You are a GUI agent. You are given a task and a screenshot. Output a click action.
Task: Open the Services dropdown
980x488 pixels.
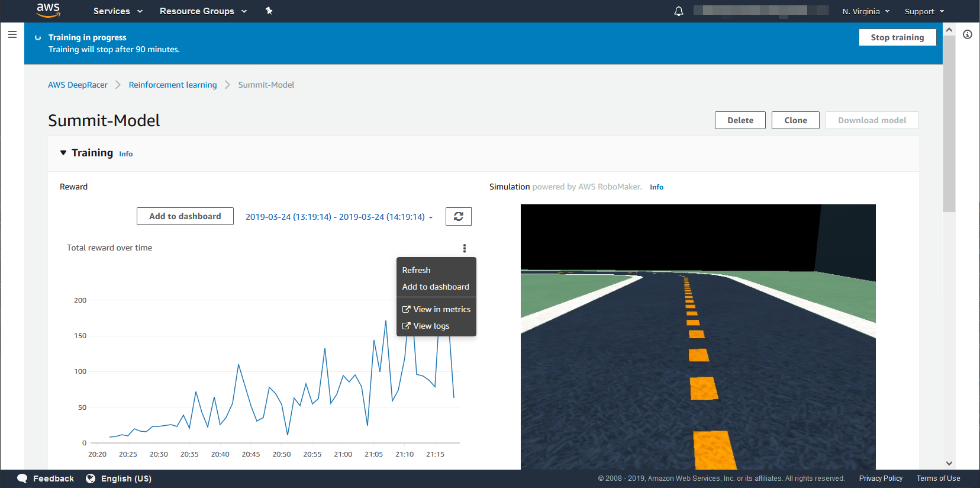pos(118,11)
